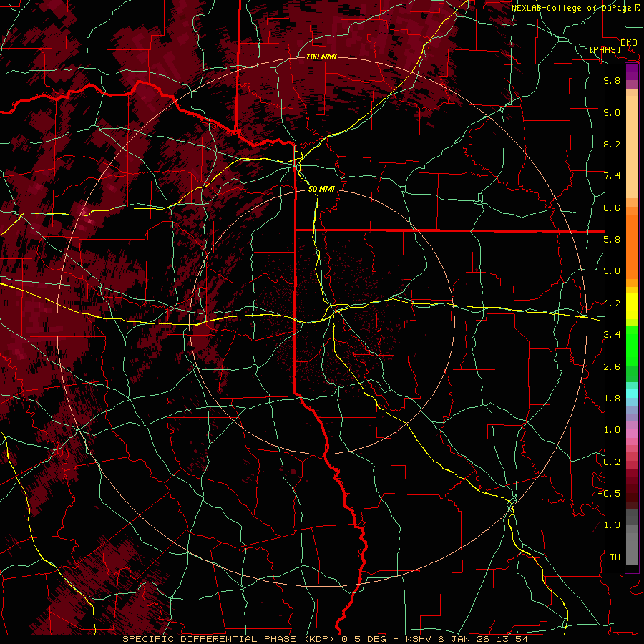This screenshot has width=644, height=644.
Task: Select the 5.8 scale value
Action: pos(612,240)
